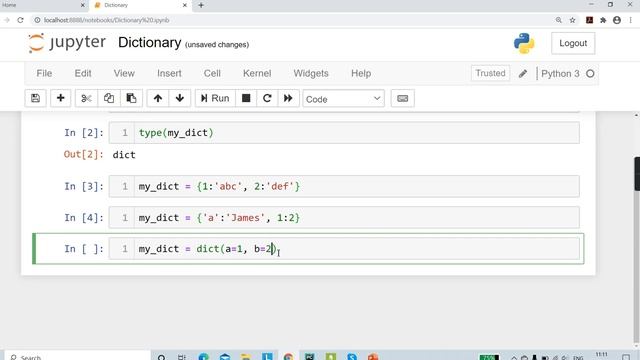This screenshot has width=640, height=360.
Task: Click the active cell with dict(a=1, b=2)
Action: tap(344, 249)
